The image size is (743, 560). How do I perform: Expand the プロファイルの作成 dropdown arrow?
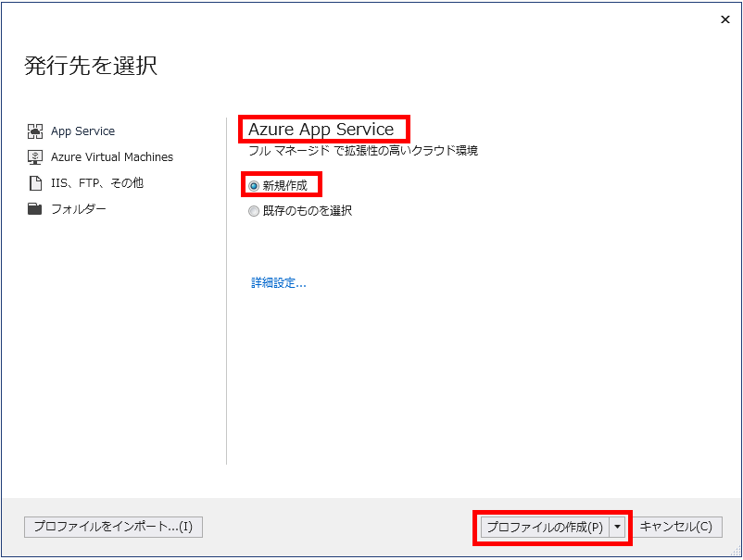(617, 527)
